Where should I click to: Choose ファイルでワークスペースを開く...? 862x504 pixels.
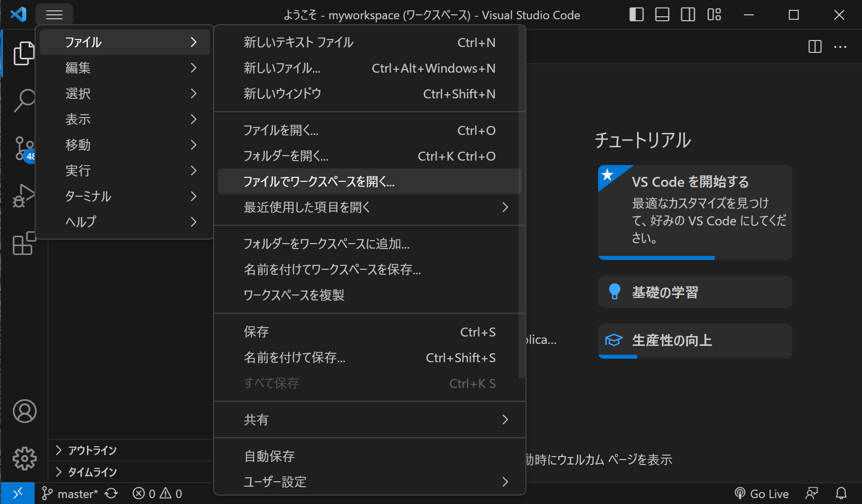tap(369, 182)
